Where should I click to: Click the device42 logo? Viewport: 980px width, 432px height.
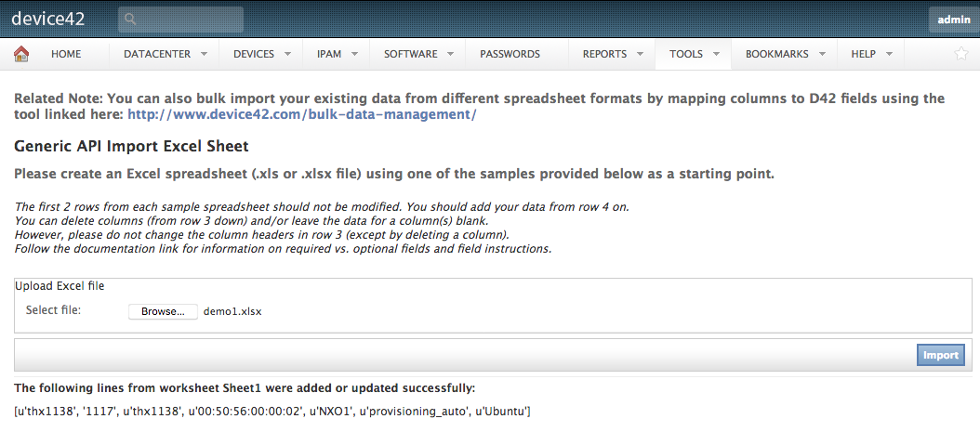(48, 19)
